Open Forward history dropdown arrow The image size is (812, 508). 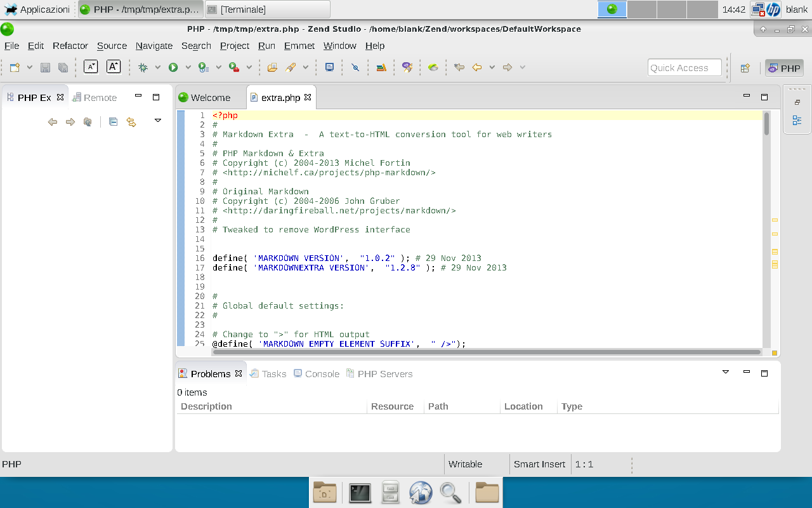[x=522, y=67]
